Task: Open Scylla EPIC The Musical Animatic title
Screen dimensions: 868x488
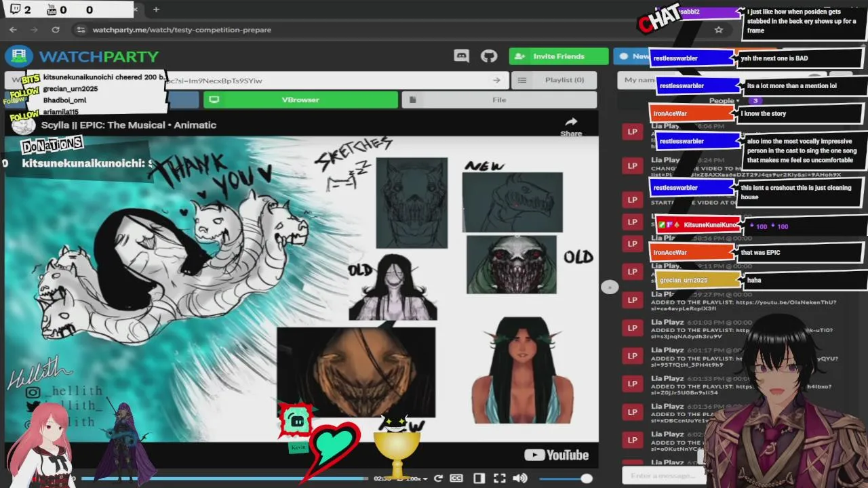Action: tap(129, 125)
